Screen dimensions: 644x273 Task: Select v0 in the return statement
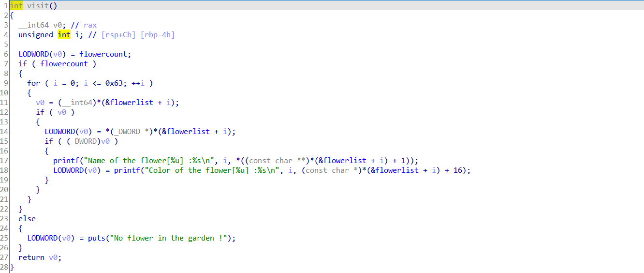pos(53,257)
